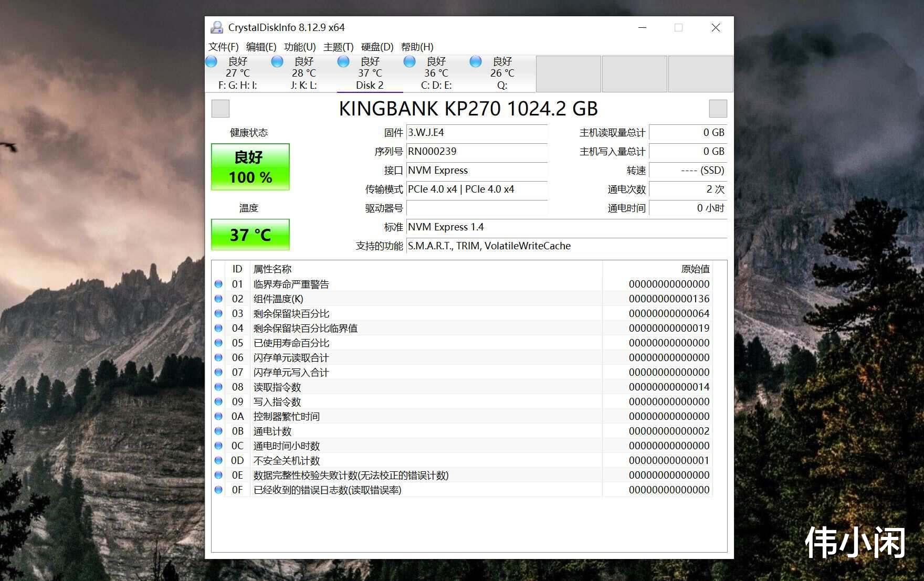Viewport: 924px width, 581px height.
Task: Click previous disk button left of KINGBANK title
Action: pos(220,109)
